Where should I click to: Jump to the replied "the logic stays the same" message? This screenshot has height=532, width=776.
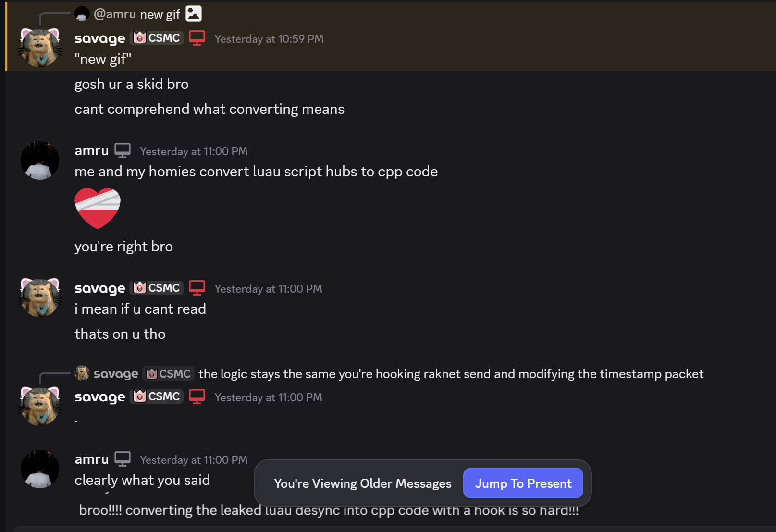(x=451, y=374)
